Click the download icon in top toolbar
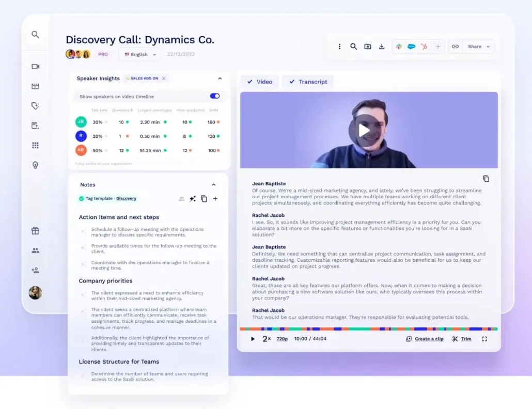532x409 pixels. click(x=382, y=46)
